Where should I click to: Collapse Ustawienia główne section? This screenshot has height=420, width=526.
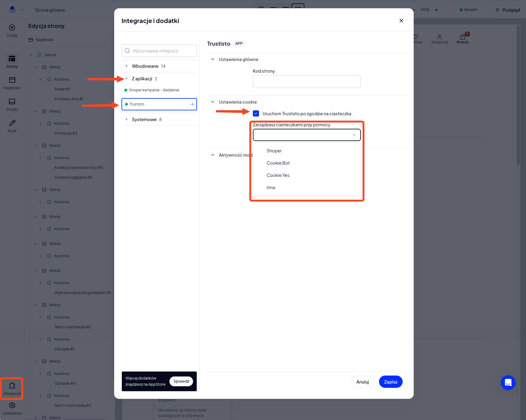213,59
